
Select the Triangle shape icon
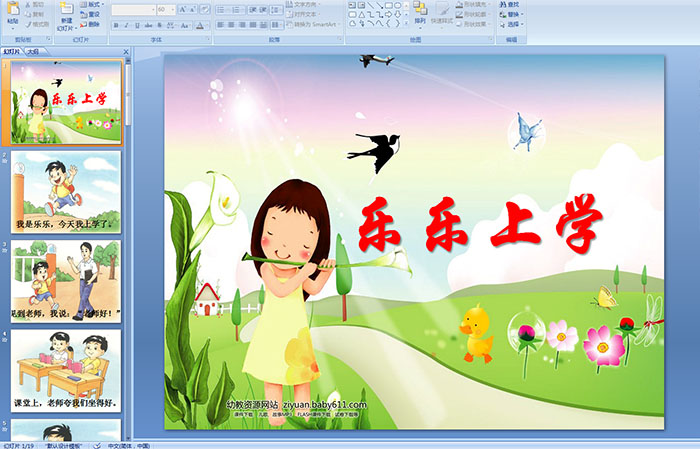coord(362,14)
